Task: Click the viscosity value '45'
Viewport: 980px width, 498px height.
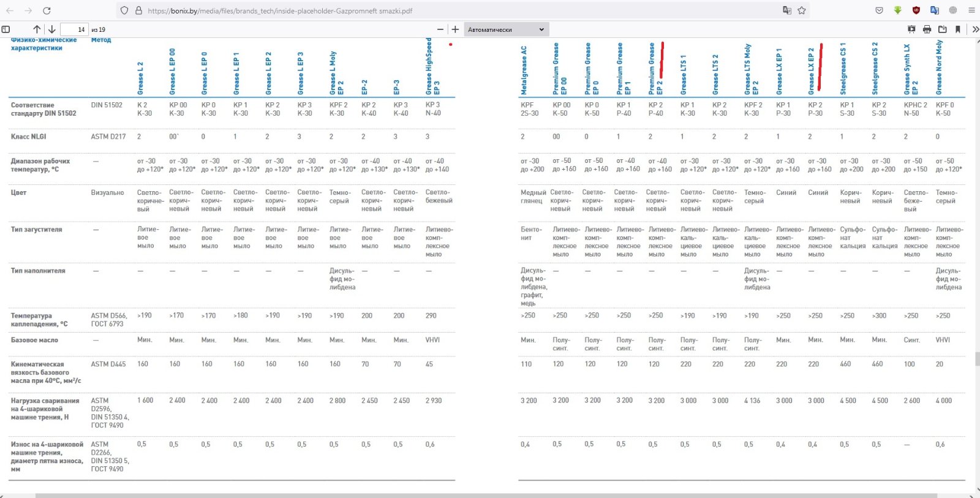Action: [x=429, y=364]
